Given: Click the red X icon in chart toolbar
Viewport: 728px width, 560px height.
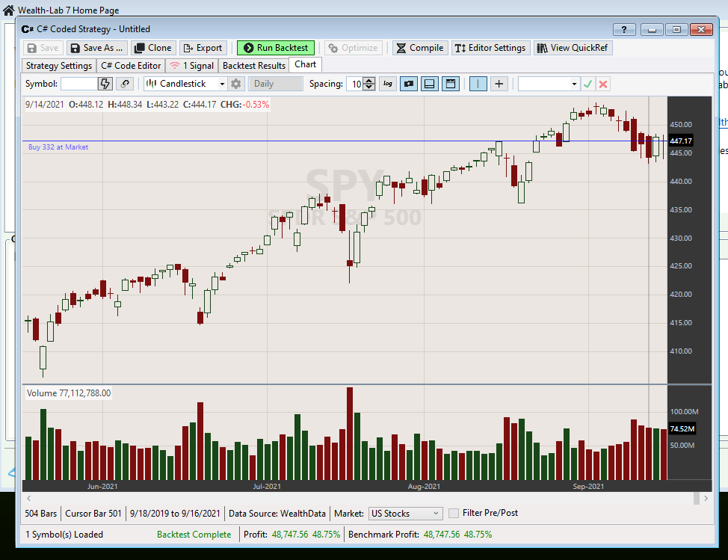Looking at the screenshot, I should [x=603, y=84].
